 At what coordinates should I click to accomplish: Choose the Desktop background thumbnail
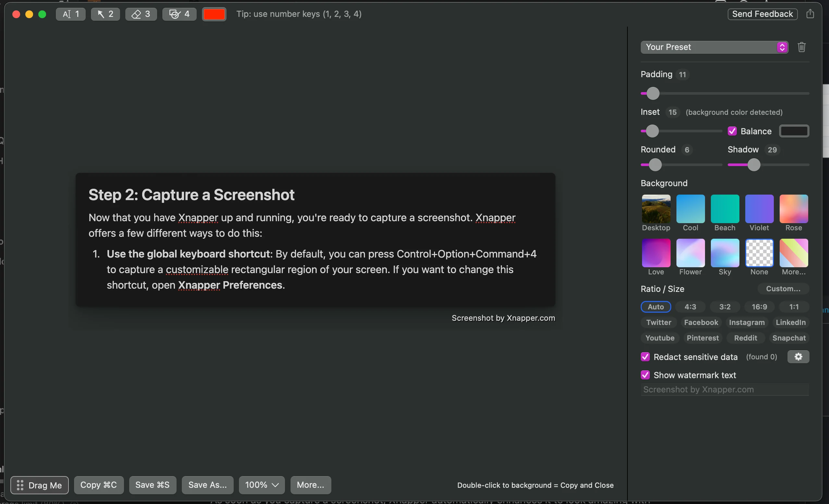pos(656,209)
